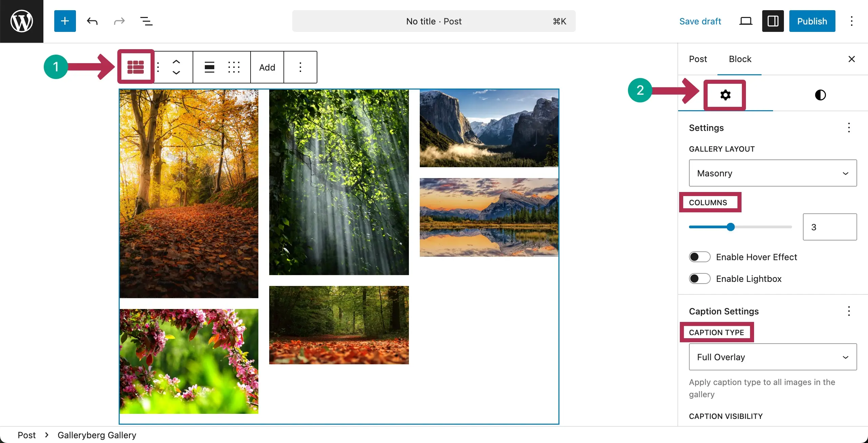Viewport: 868px width, 443px height.
Task: Select the gallery block icon in the toolbar
Action: [136, 66]
